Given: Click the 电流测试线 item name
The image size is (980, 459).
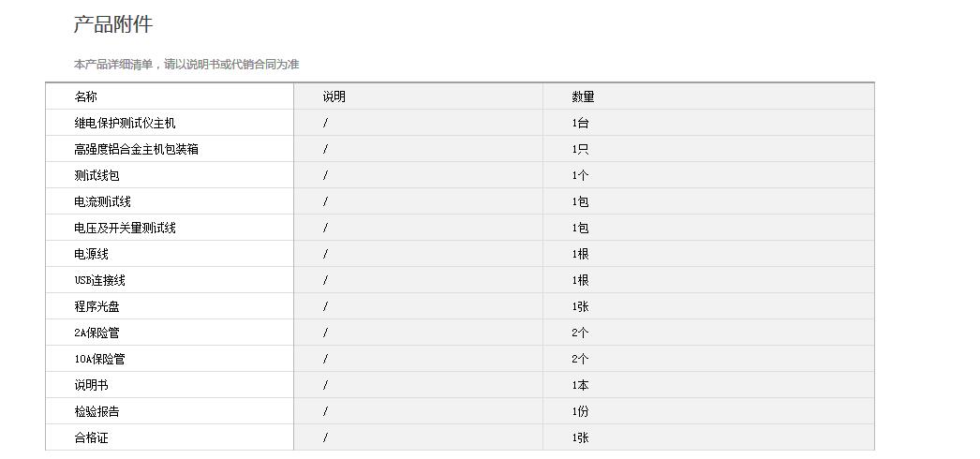Looking at the screenshot, I should pos(103,201).
